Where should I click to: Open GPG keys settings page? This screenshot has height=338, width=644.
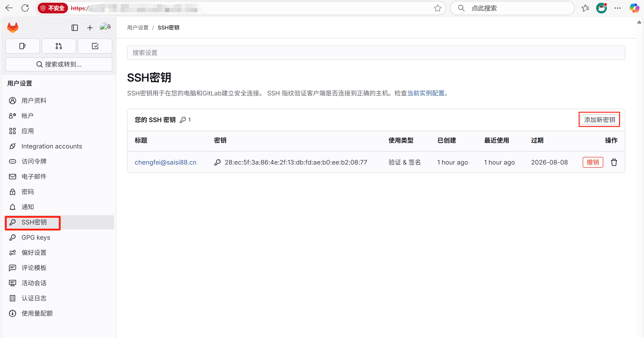[36, 237]
